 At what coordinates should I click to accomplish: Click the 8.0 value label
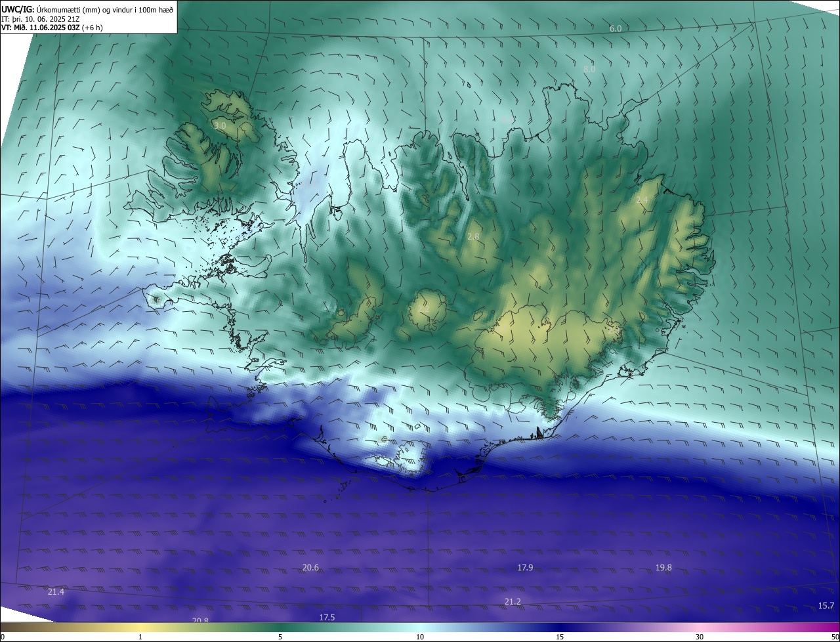(589, 69)
